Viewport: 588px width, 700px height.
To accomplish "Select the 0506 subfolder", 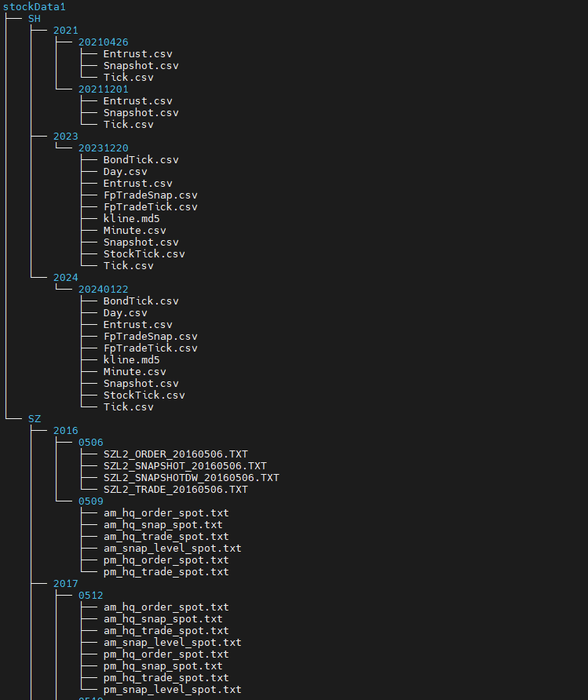I will coord(90,443).
